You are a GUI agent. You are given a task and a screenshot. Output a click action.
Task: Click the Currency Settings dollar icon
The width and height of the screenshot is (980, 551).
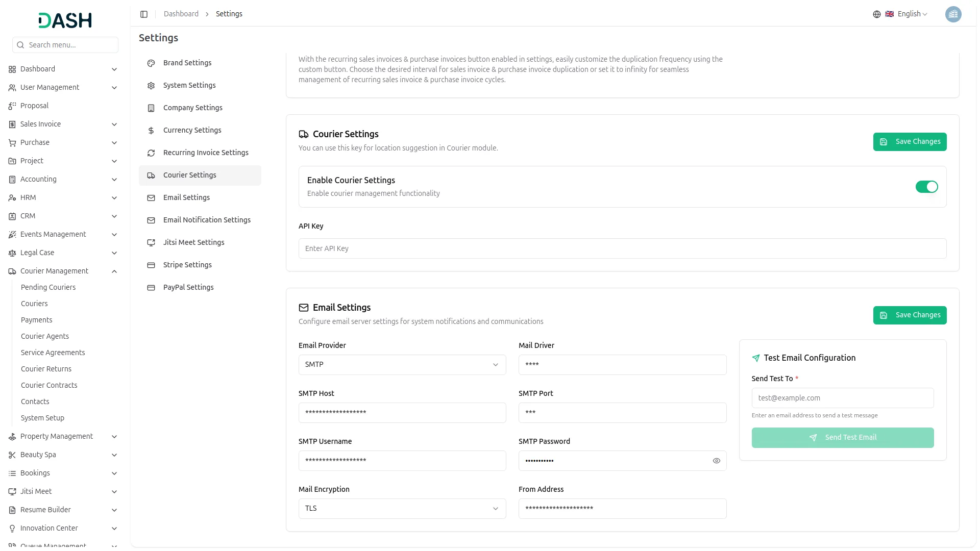point(151,131)
